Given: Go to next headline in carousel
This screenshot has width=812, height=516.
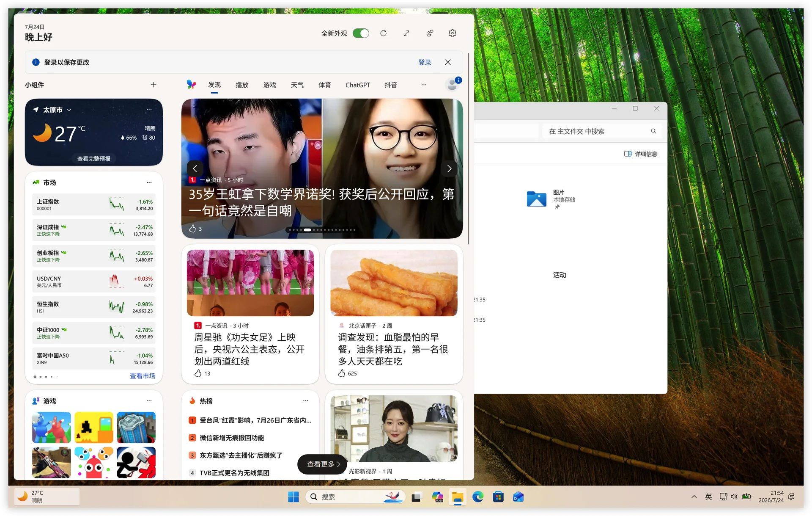Looking at the screenshot, I should (x=449, y=168).
